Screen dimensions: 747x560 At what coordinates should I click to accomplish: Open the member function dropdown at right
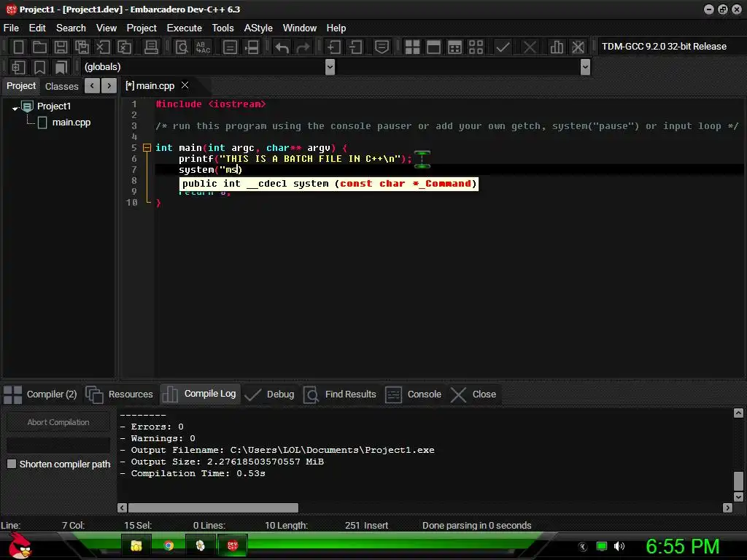tap(586, 67)
